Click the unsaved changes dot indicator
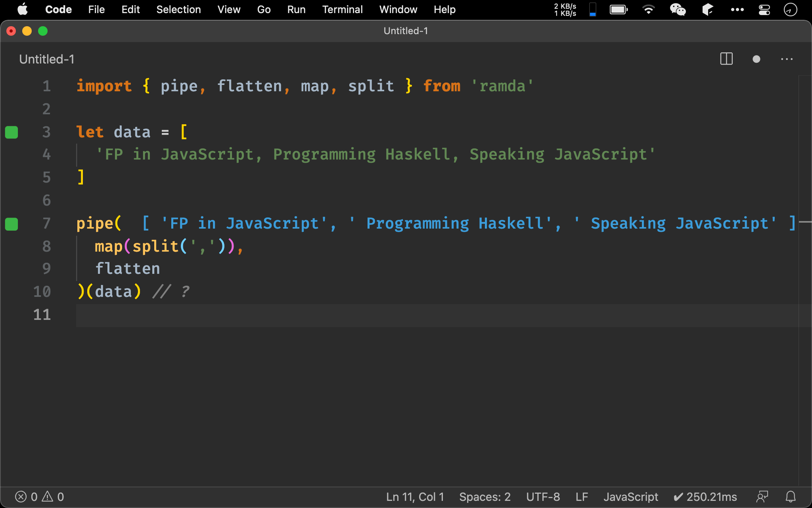812x508 pixels. tap(756, 59)
